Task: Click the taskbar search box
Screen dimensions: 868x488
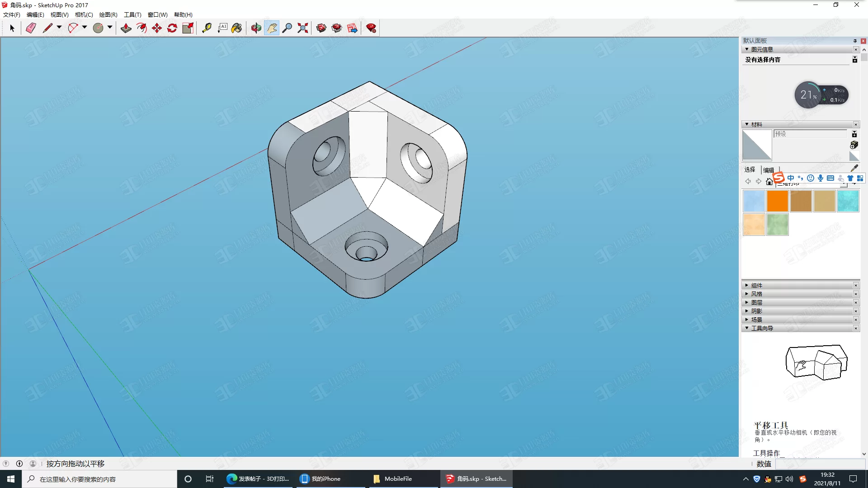Action: (99, 479)
